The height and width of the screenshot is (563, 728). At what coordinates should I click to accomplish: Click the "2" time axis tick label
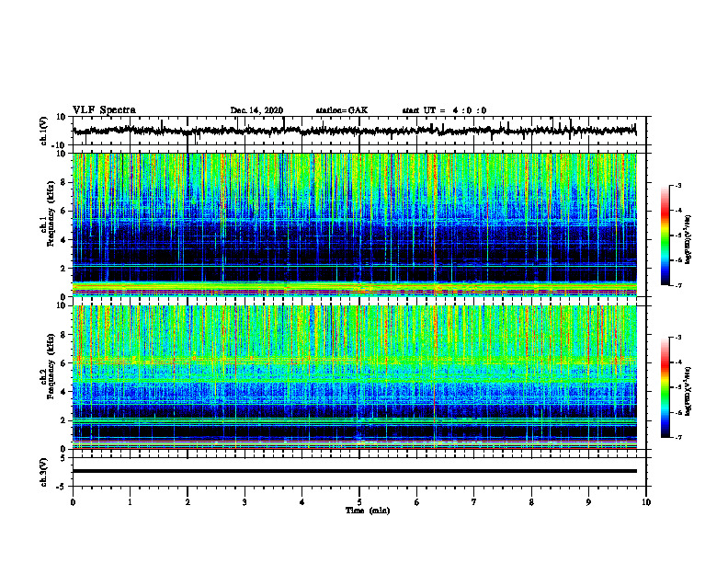point(188,502)
